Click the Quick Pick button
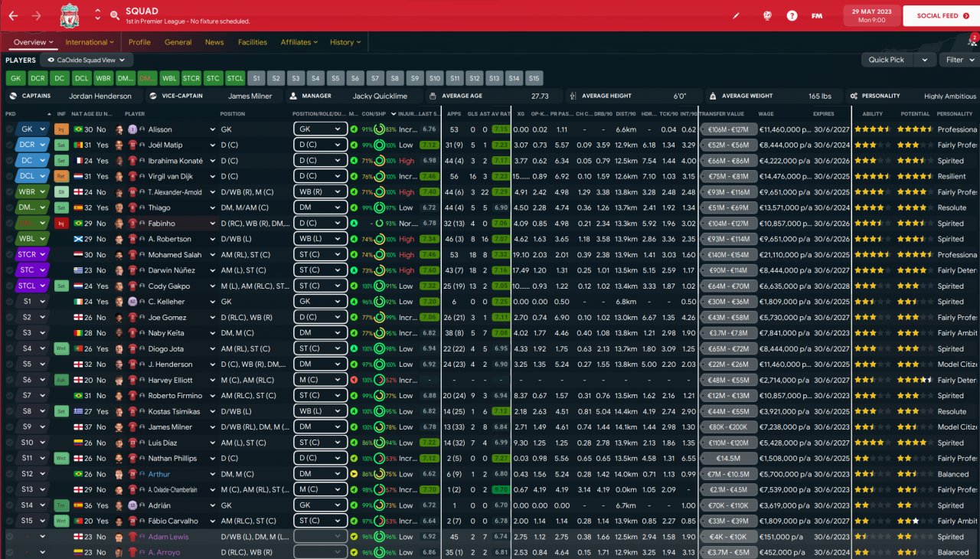980x559 pixels. click(x=887, y=60)
